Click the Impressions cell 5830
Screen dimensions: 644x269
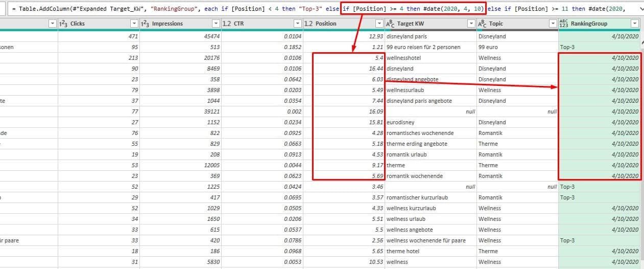[x=180, y=262]
